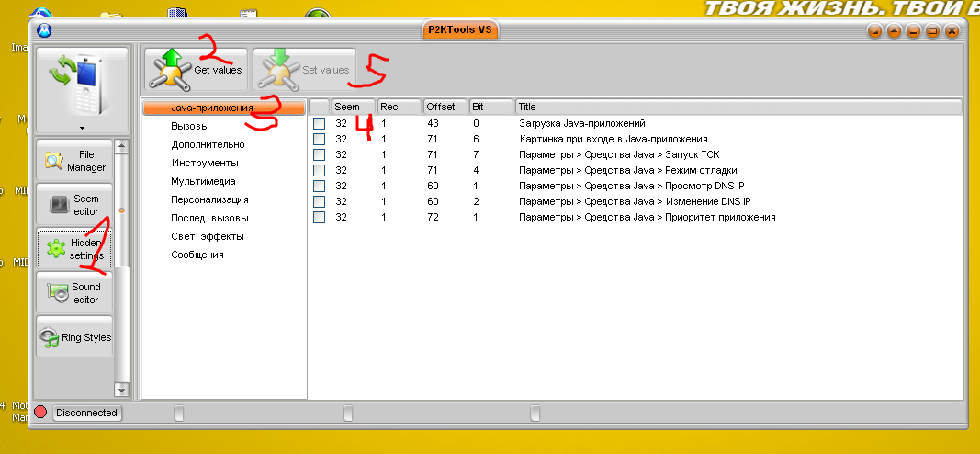Viewport: 980px width, 454px height.
Task: Select the Свет. эффекты category
Action: pos(208,237)
